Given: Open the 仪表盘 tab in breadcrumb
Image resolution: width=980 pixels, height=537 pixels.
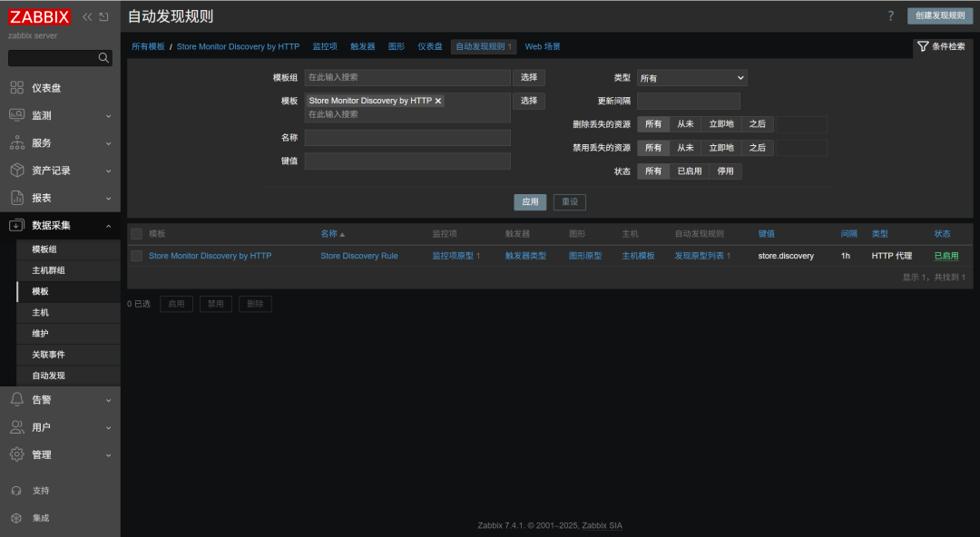Looking at the screenshot, I should pos(430,46).
